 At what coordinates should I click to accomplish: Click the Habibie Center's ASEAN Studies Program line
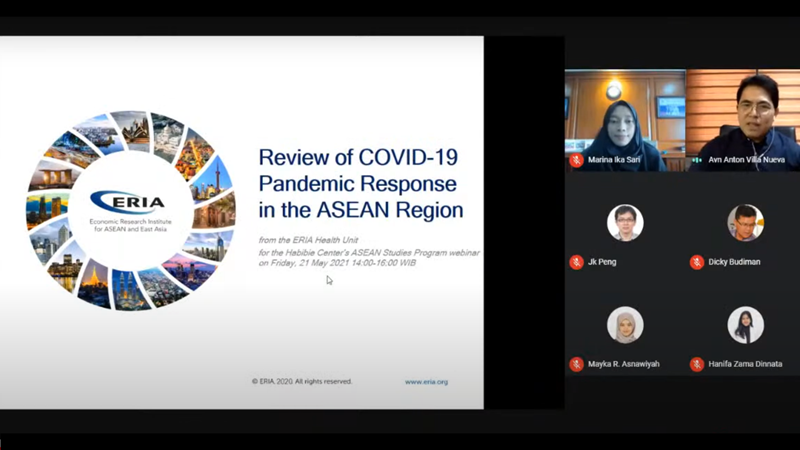369,253
